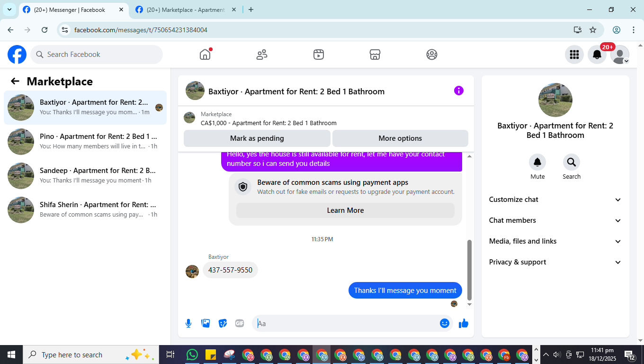Go back with the arrow beside Marketplace
This screenshot has width=644, height=364.
click(x=15, y=81)
